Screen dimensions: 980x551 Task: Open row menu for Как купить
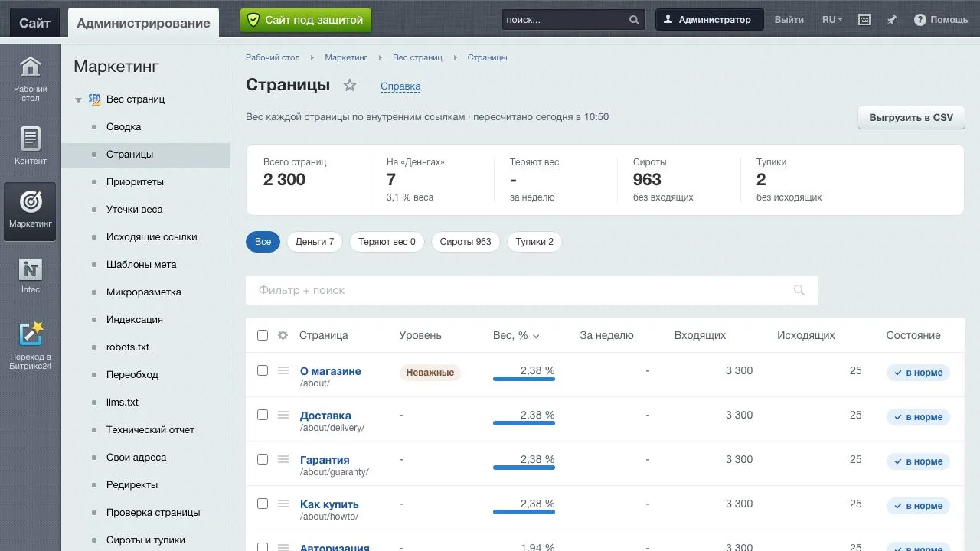click(283, 504)
